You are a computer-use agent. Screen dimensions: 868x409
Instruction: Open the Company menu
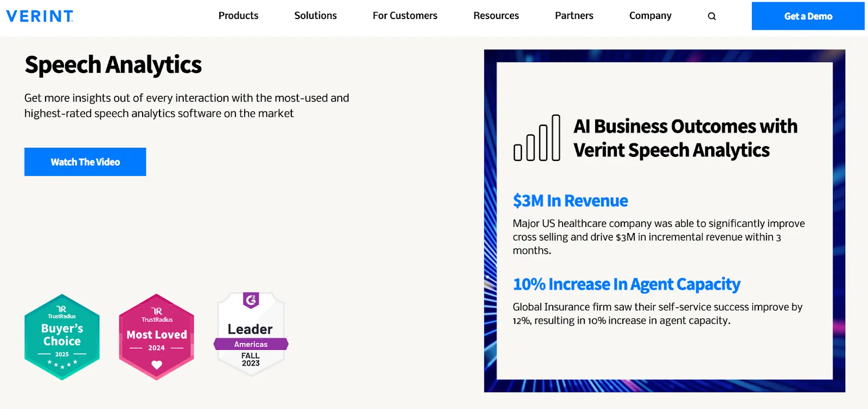650,16
